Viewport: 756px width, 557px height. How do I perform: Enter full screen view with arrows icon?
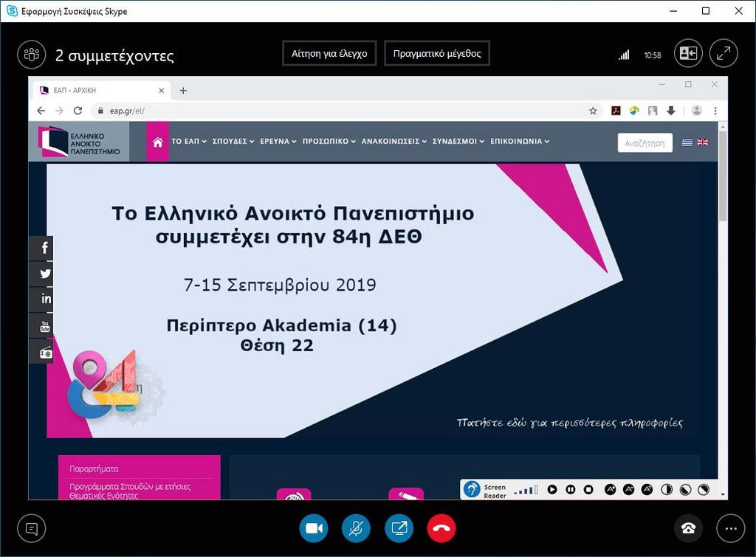724,53
